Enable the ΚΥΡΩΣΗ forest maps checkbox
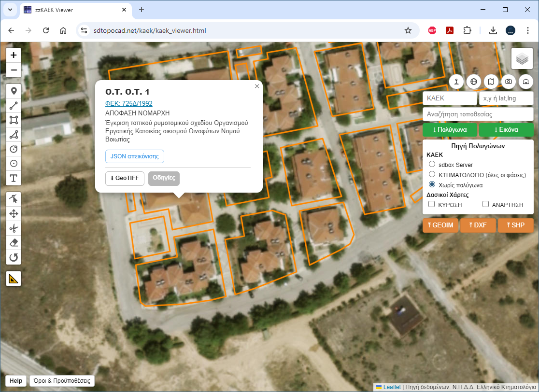This screenshot has width=539, height=392. coord(431,204)
